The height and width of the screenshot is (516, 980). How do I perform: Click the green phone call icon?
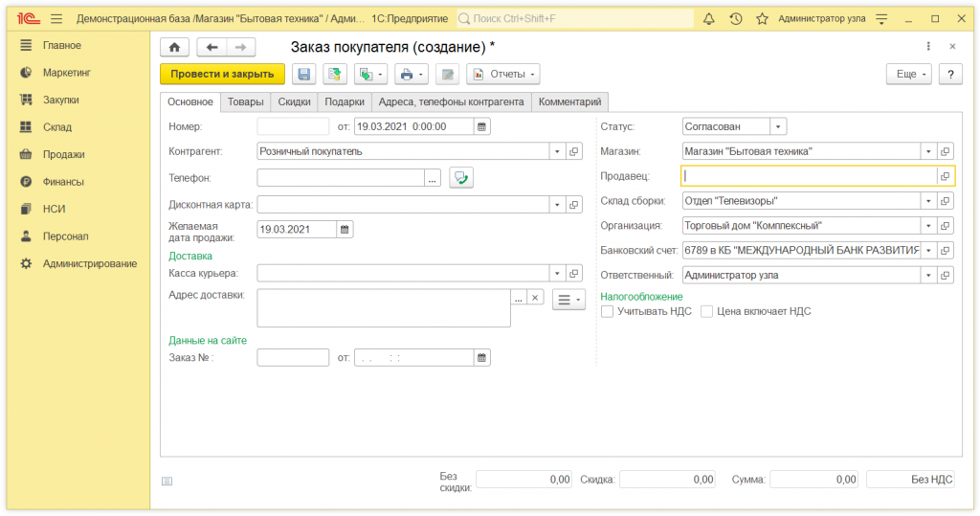point(461,177)
